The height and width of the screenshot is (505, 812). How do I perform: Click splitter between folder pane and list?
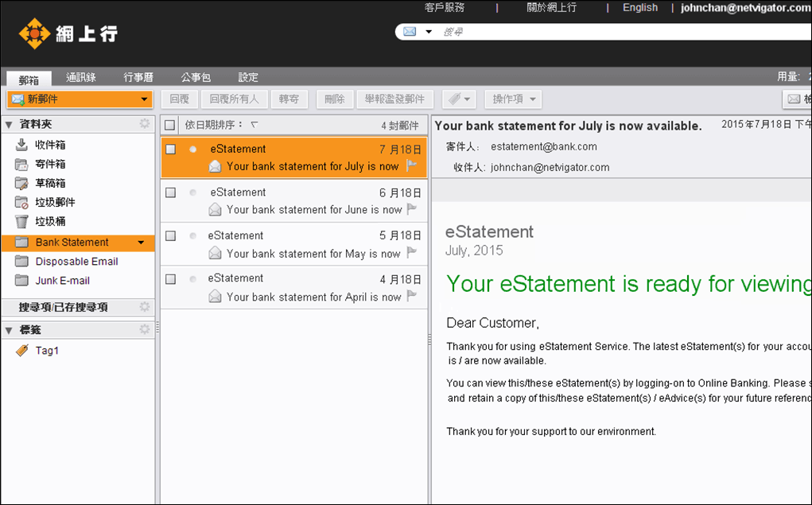tap(157, 328)
